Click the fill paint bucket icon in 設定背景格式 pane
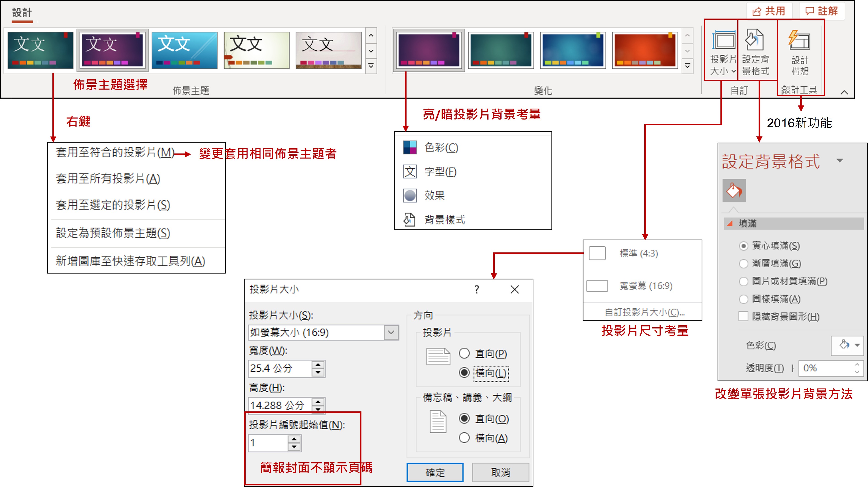This screenshot has width=868, height=487. pyautogui.click(x=734, y=191)
